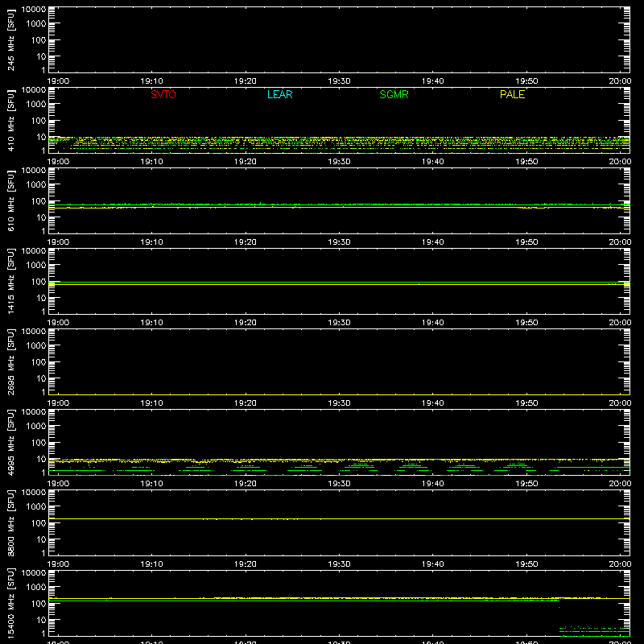Select the 1415 MHz [SFU] axis title

click(11, 281)
